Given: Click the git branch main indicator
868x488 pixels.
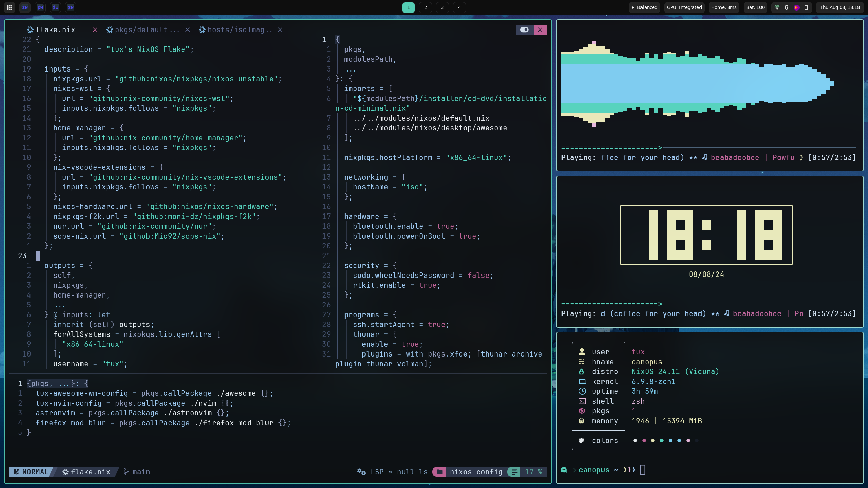Looking at the screenshot, I should pos(137,472).
